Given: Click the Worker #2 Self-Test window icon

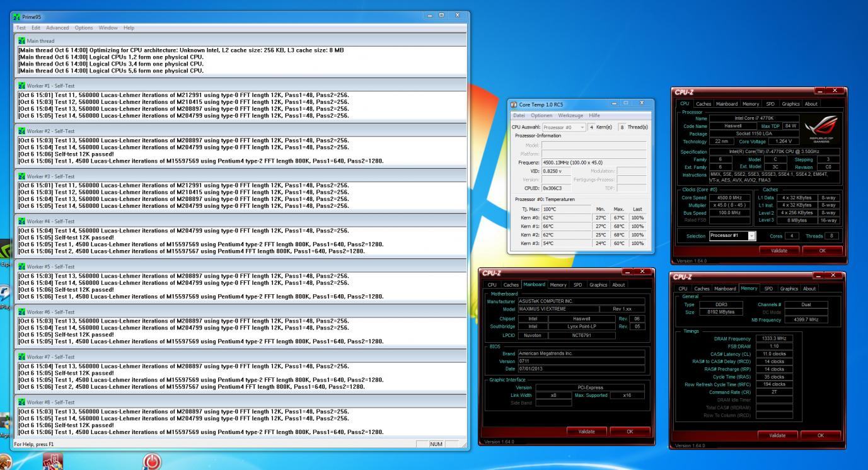Looking at the screenshot, I should [22, 131].
